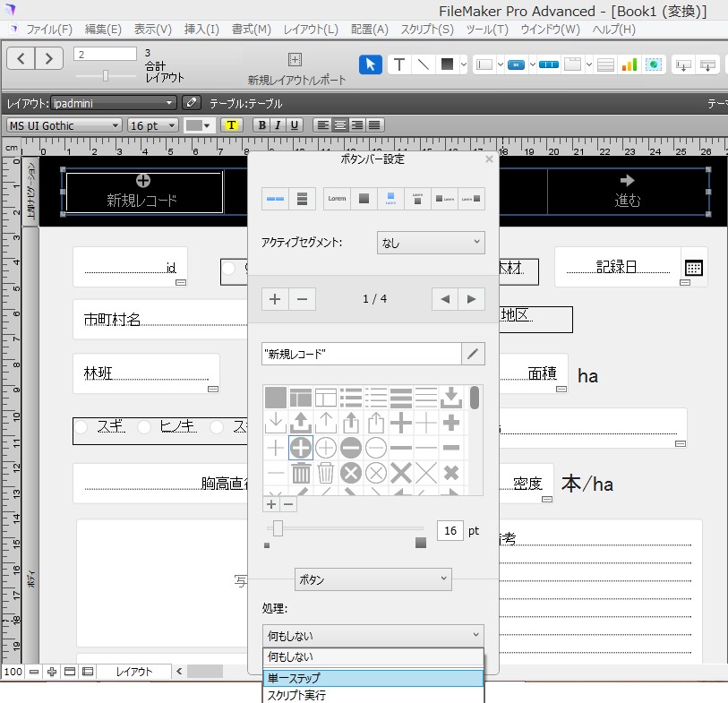
Task: Choose icon below label style
Action: 418,199
